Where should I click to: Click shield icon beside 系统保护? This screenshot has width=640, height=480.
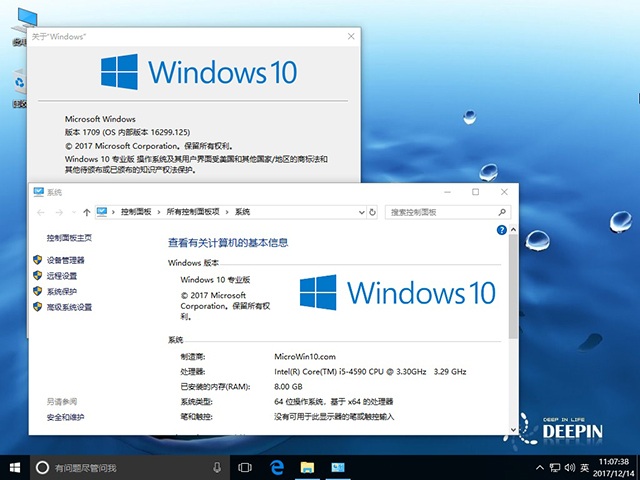point(38,291)
